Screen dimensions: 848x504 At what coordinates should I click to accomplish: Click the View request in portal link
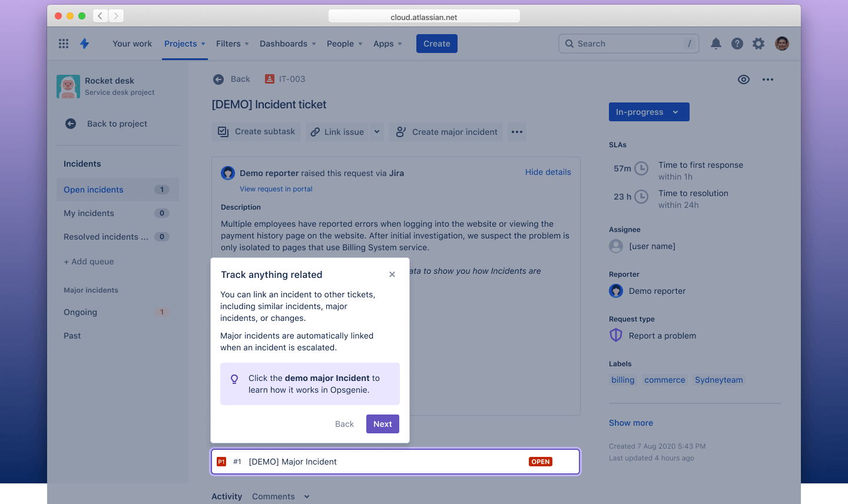[x=276, y=188]
